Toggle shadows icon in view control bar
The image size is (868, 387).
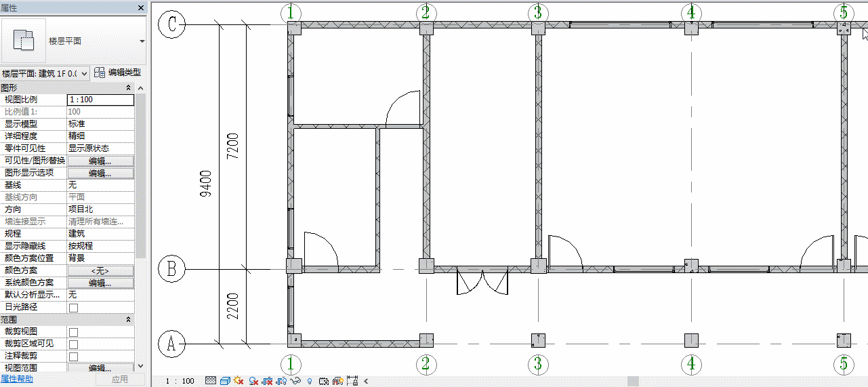point(253,381)
